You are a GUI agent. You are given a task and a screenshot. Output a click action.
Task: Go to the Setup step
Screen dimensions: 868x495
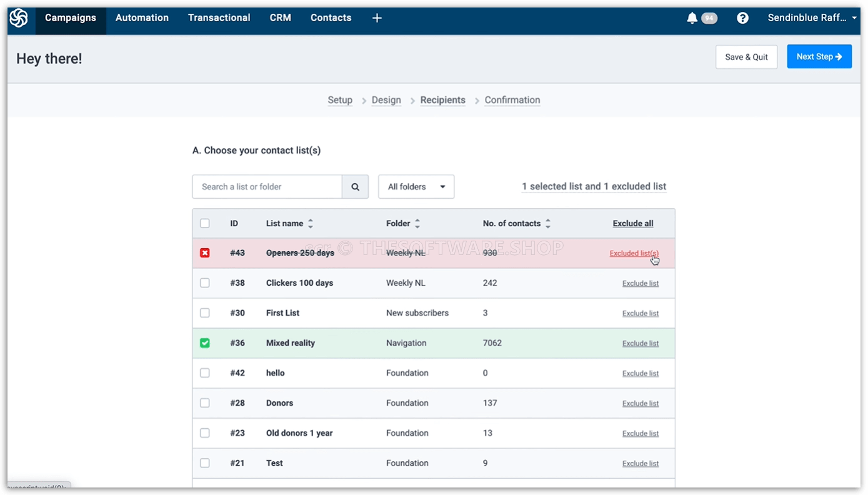tap(340, 100)
